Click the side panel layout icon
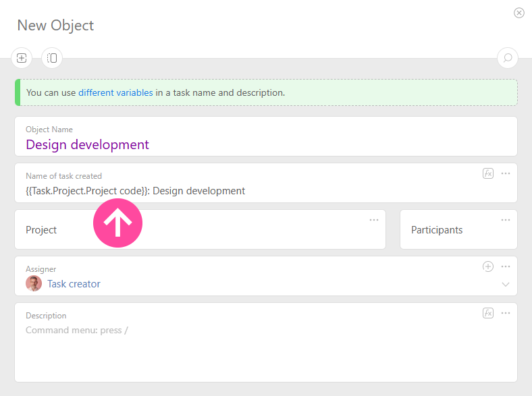The width and height of the screenshot is (532, 396). pos(52,58)
